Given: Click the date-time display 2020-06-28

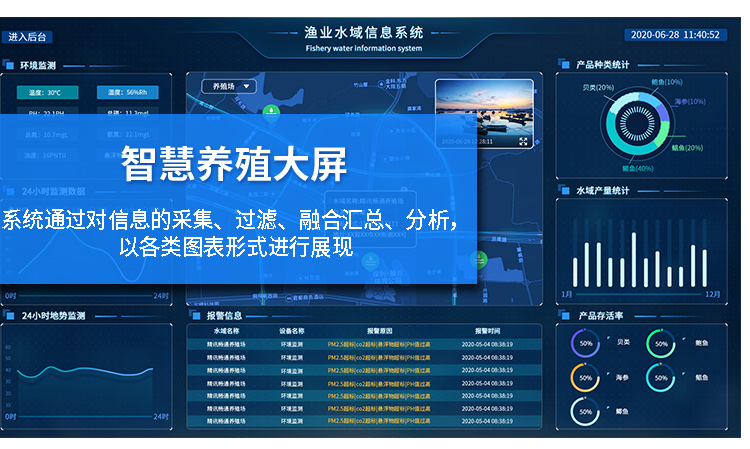Looking at the screenshot, I should click(675, 35).
